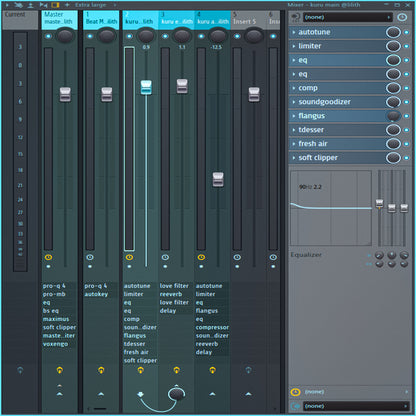Disable the limiter slot LED in side panel
Viewport: 416px width, 416px height.
tap(407, 46)
